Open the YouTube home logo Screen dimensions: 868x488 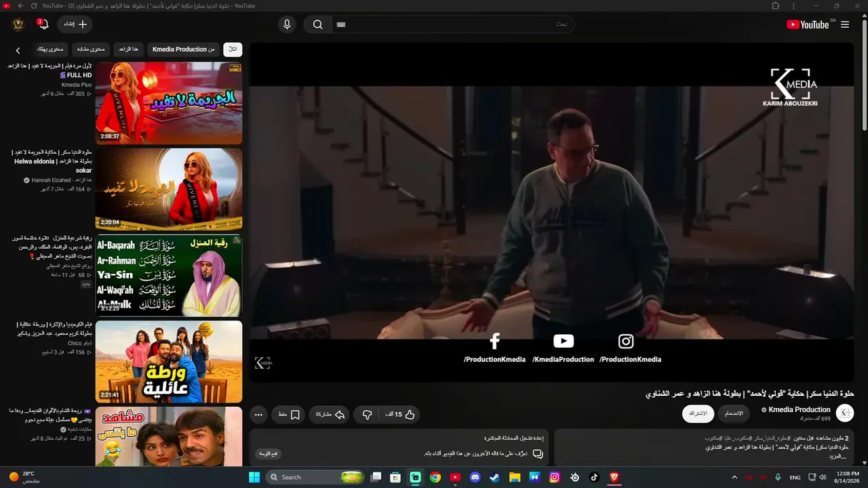pyautogui.click(x=808, y=24)
